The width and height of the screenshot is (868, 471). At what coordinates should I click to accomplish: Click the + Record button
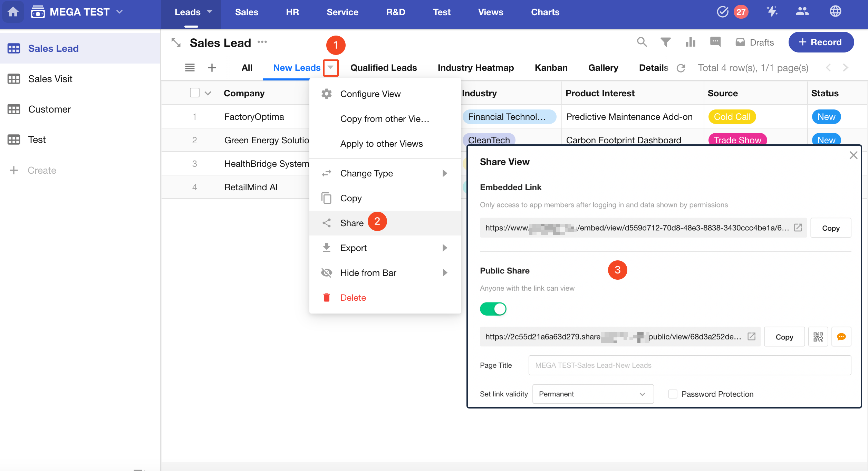(821, 42)
